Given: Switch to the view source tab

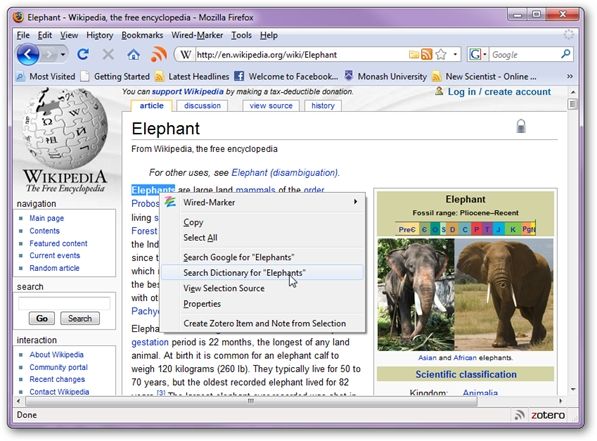Looking at the screenshot, I should point(271,105).
